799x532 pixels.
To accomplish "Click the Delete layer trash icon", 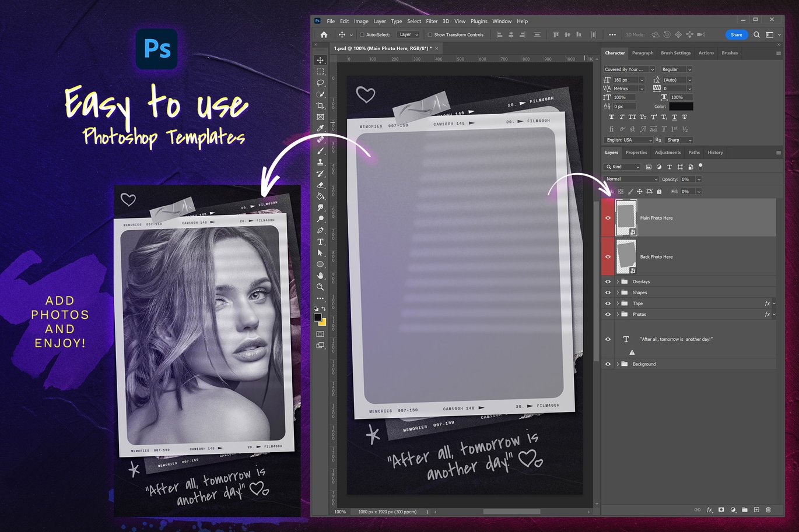I will (768, 510).
